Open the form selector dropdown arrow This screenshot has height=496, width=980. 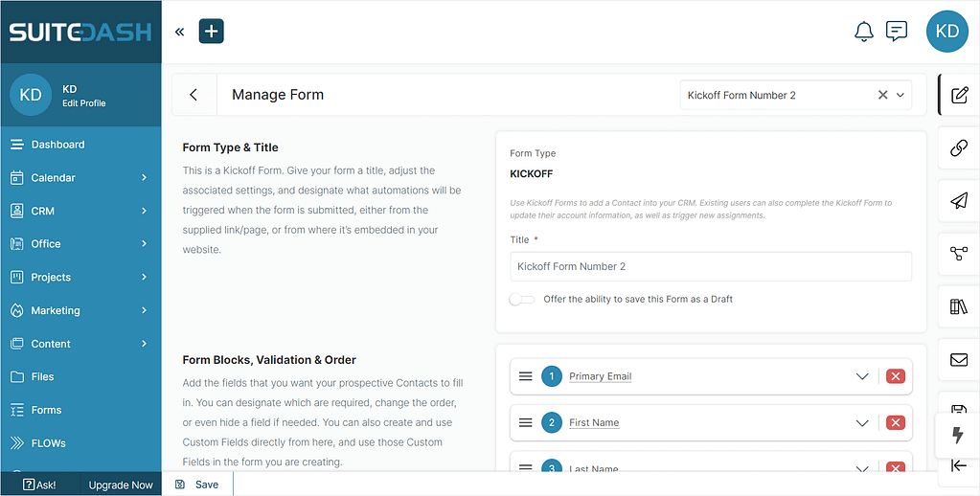pos(900,96)
